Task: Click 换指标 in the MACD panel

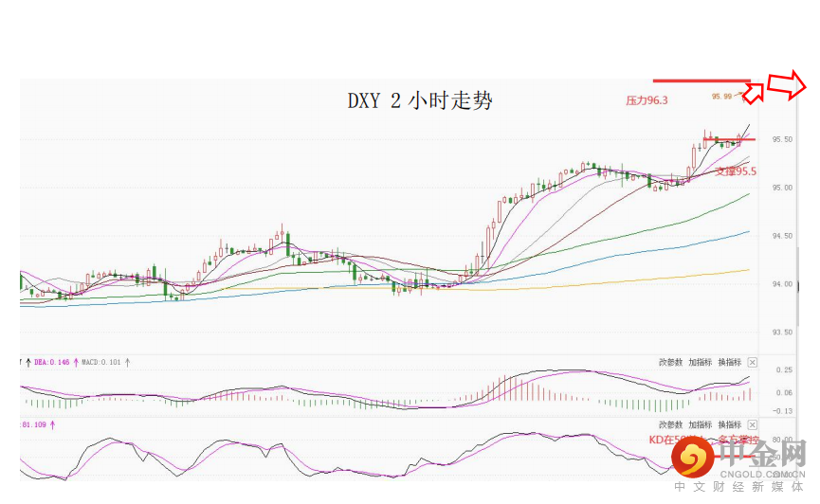Action: coord(730,362)
